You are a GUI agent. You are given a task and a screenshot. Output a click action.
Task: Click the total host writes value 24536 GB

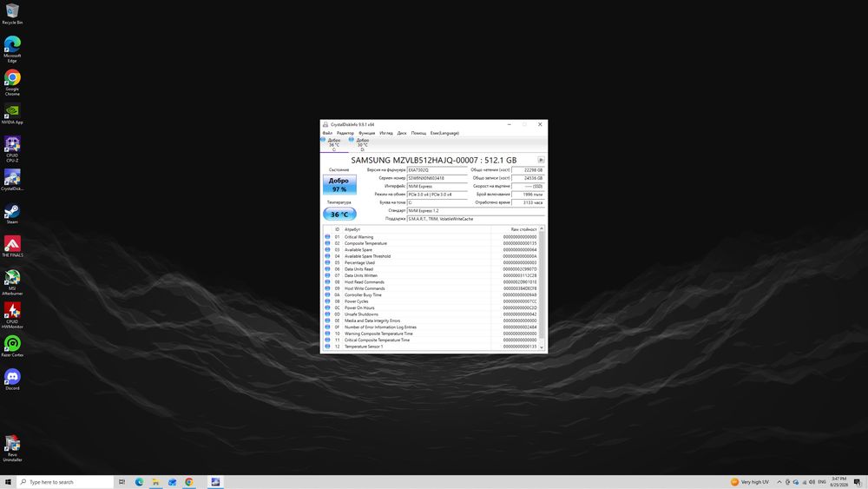pyautogui.click(x=528, y=178)
